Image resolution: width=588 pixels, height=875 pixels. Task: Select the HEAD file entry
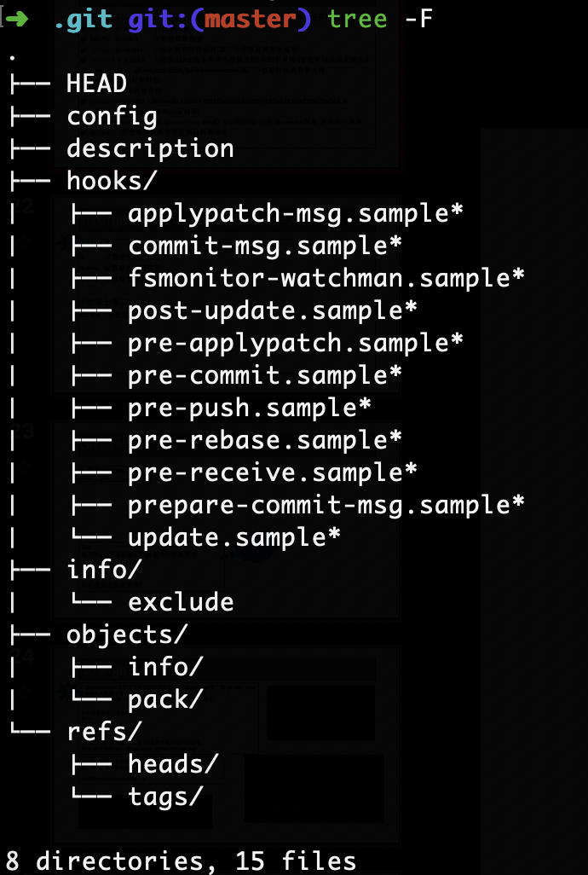click(x=96, y=84)
